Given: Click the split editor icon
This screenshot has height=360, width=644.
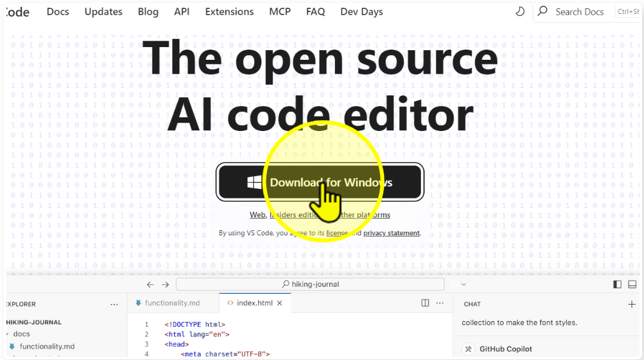Looking at the screenshot, I should click(x=425, y=303).
